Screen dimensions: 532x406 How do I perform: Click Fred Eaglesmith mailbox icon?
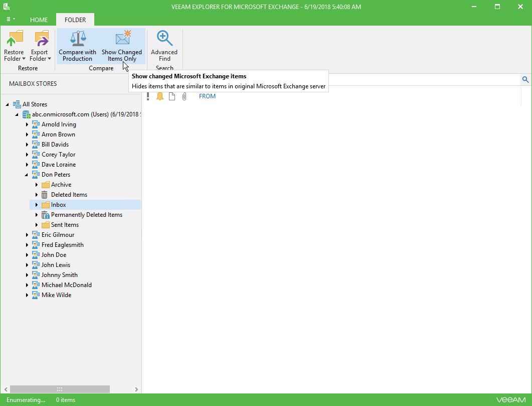(x=36, y=245)
